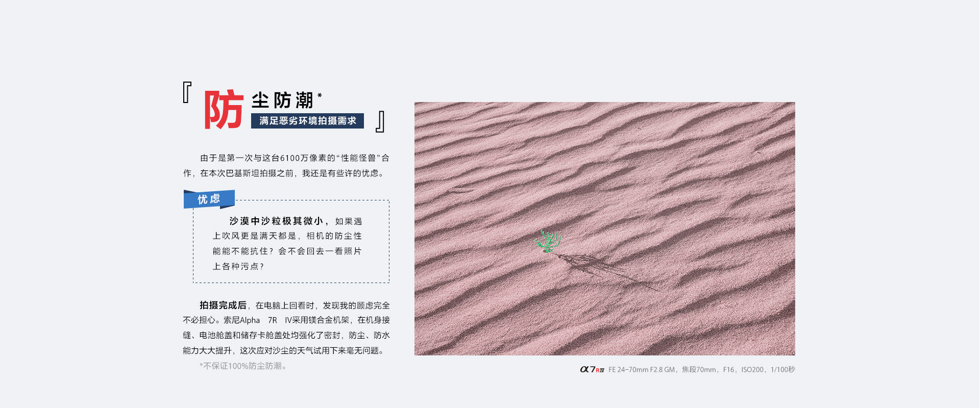Click the FE 24-70mm F2.8 GM caption text
Screen dimensions: 980x408
642,370
